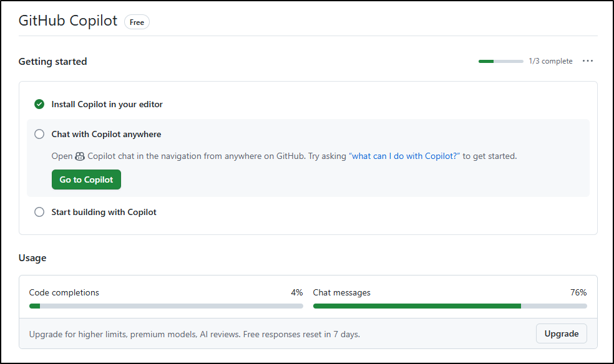Click the GitHub Copilot page heading
The image size is (614, 364).
click(x=68, y=21)
